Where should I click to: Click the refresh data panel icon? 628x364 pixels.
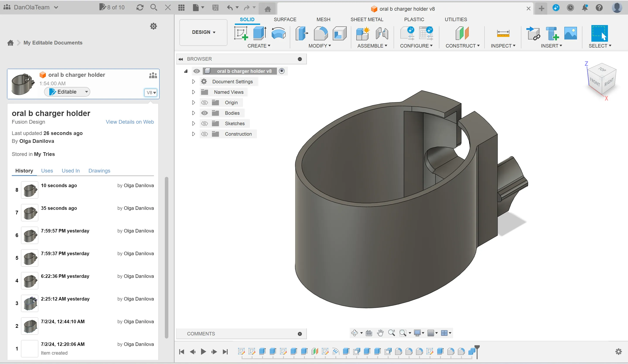coord(140,7)
